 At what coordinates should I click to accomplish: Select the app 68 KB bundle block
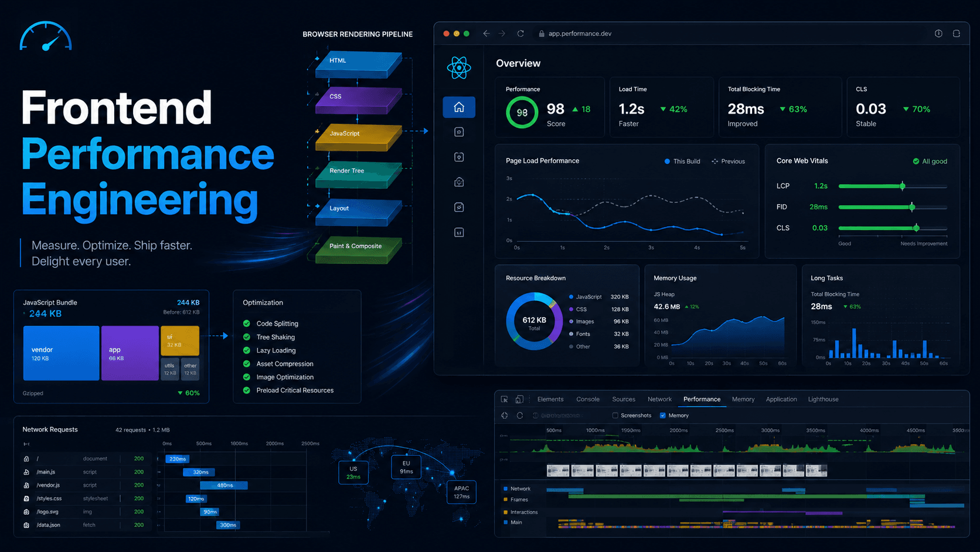point(130,353)
